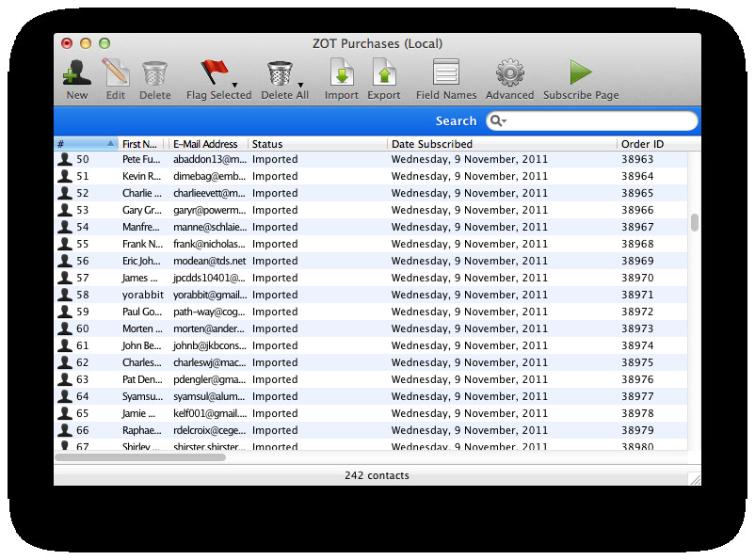Click Order ID 38972

[x=637, y=312]
